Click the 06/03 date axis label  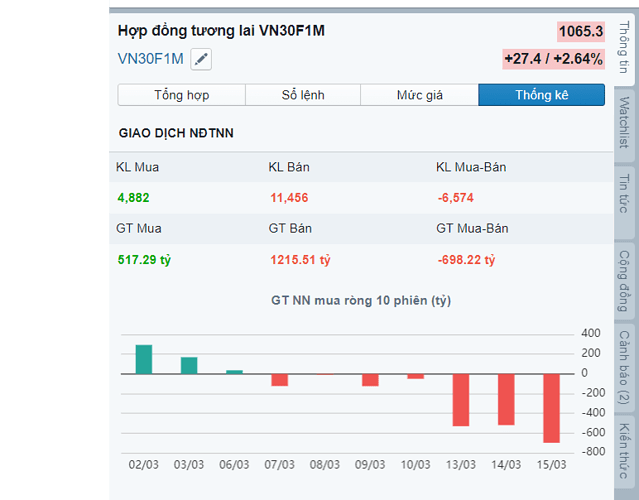(234, 465)
